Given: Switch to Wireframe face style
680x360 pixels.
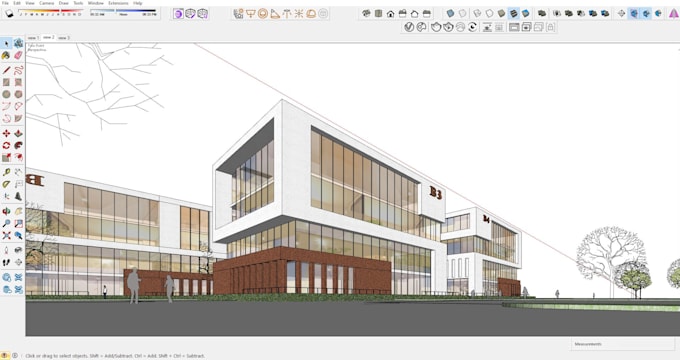Looking at the screenshot, I should [x=477, y=13].
